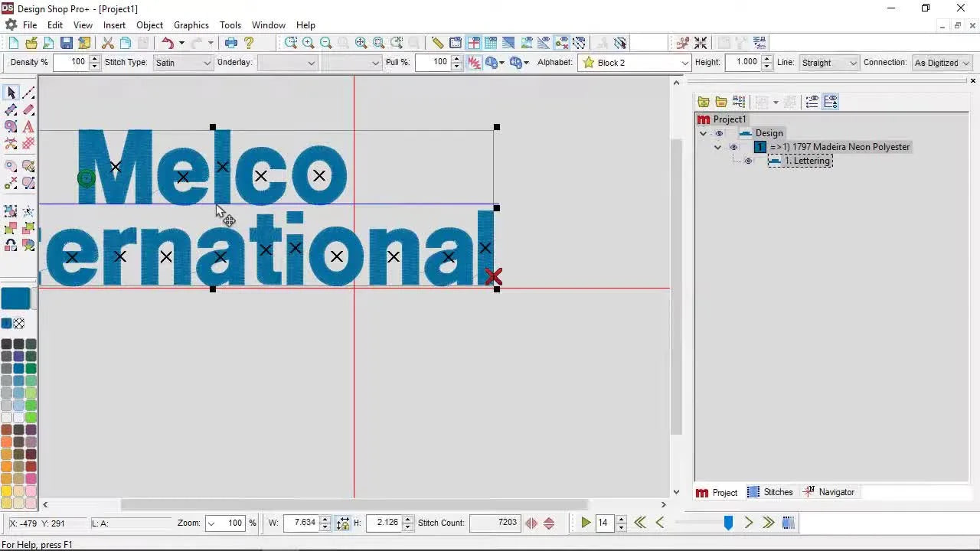Open the Lettering tool (letter A)
Screen dimensions: 980x551
(28, 127)
